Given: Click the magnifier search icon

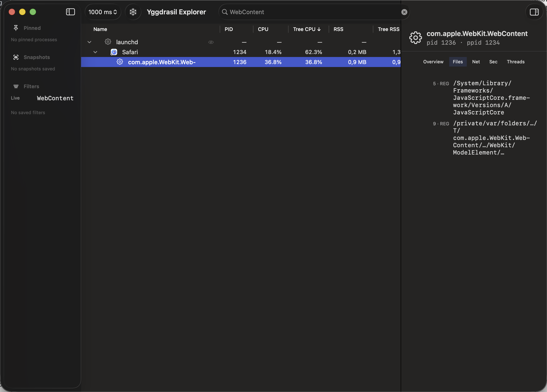Looking at the screenshot, I should coord(224,12).
